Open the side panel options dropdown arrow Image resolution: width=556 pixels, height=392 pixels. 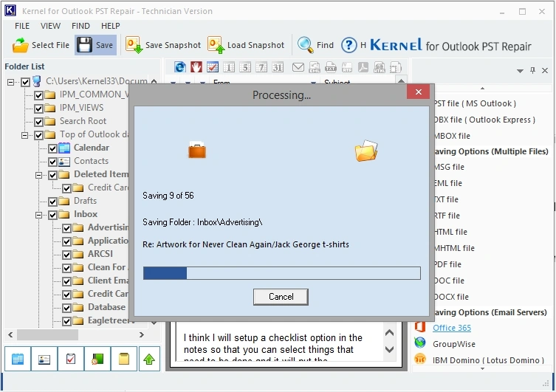pyautogui.click(x=520, y=71)
